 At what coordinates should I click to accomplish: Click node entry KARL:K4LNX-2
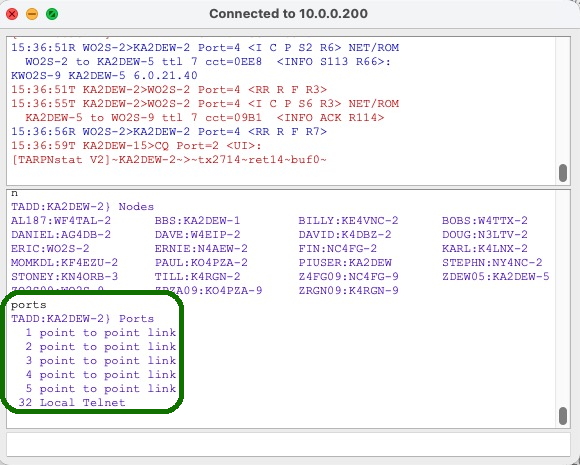(x=485, y=249)
